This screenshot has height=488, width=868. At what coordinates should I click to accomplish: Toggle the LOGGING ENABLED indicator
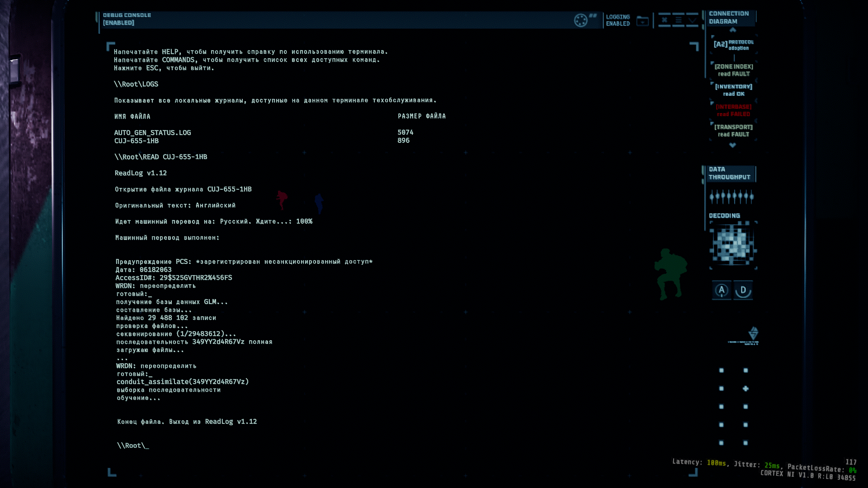618,20
